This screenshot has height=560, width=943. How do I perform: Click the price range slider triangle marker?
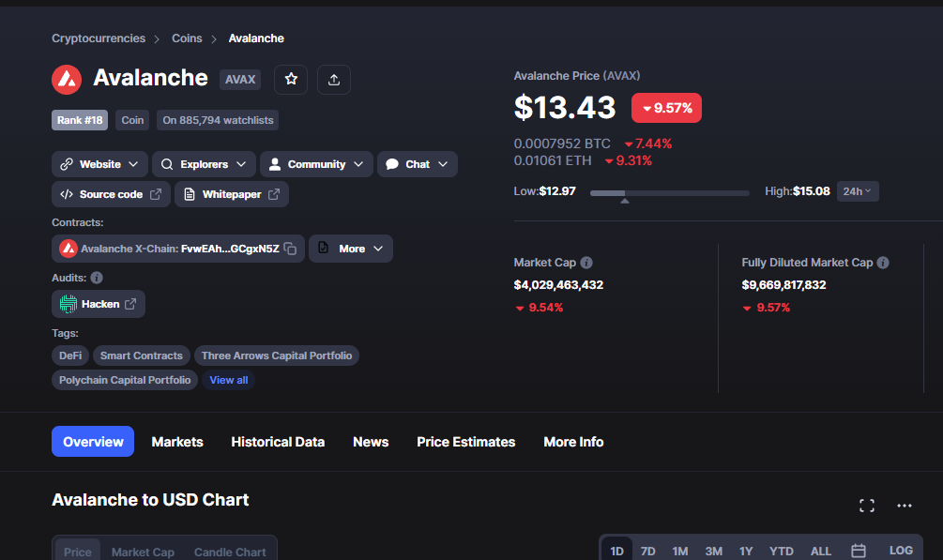pyautogui.click(x=625, y=201)
